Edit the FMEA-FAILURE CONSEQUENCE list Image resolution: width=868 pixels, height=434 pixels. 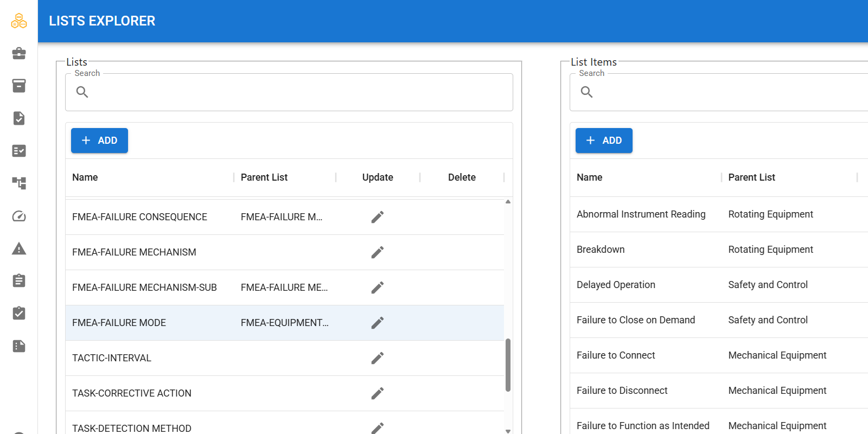tap(378, 217)
